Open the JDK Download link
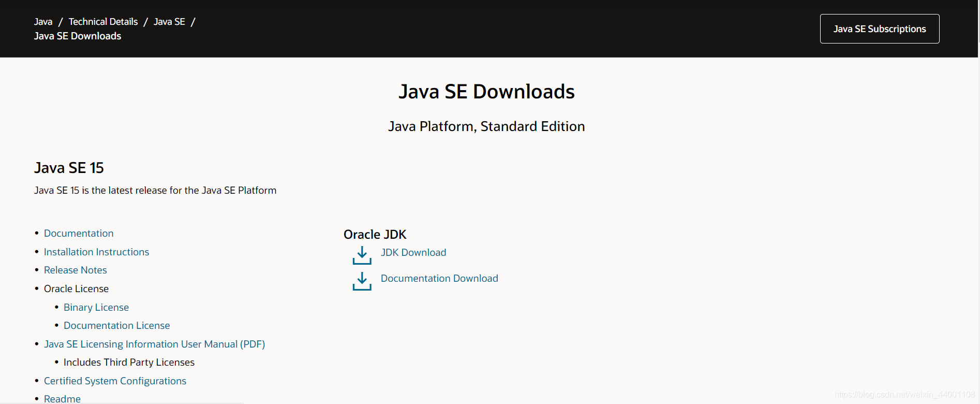Image resolution: width=980 pixels, height=404 pixels. (x=413, y=252)
